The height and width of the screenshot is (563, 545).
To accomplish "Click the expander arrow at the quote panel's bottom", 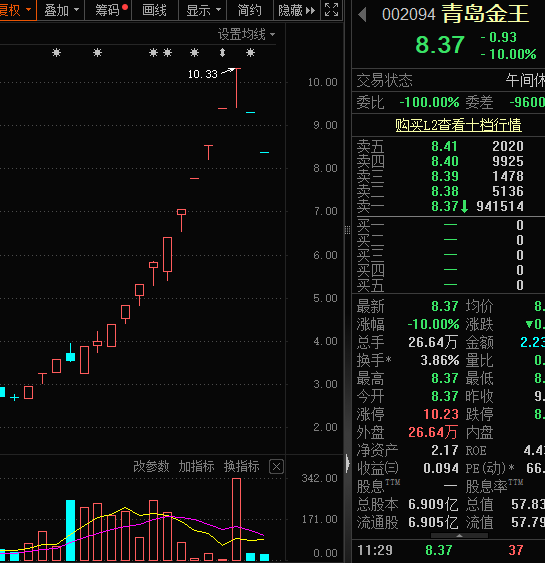I will click(x=459, y=536).
